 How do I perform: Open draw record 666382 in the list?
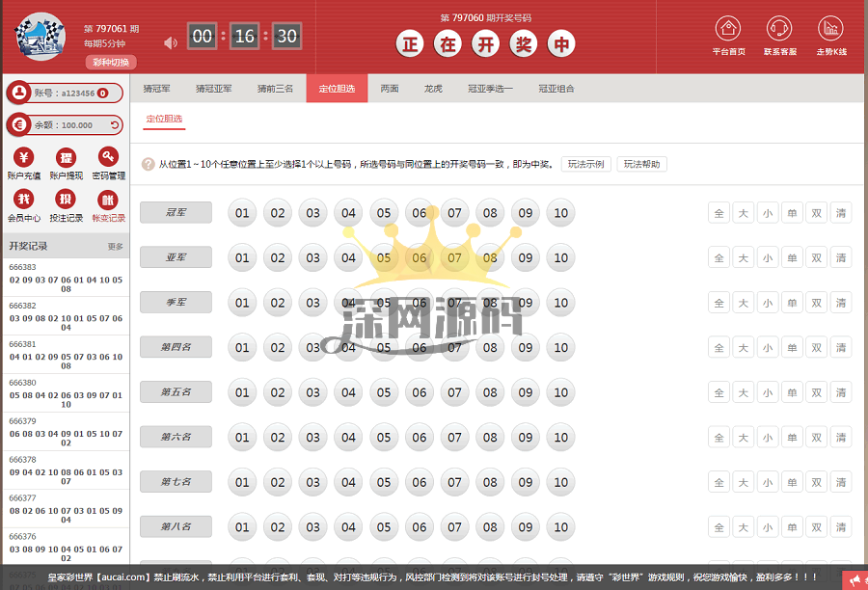tap(66, 316)
